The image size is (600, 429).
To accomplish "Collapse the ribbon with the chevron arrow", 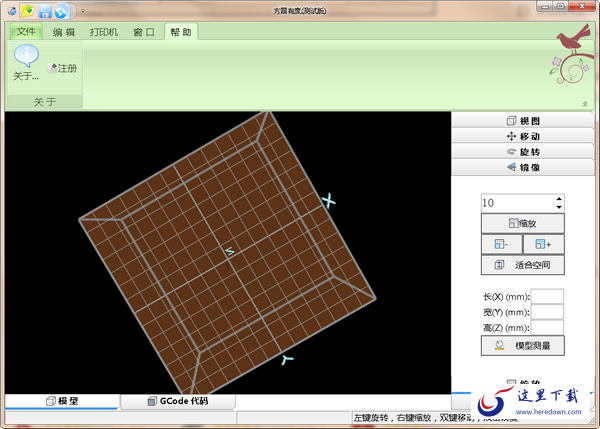I will (585, 104).
